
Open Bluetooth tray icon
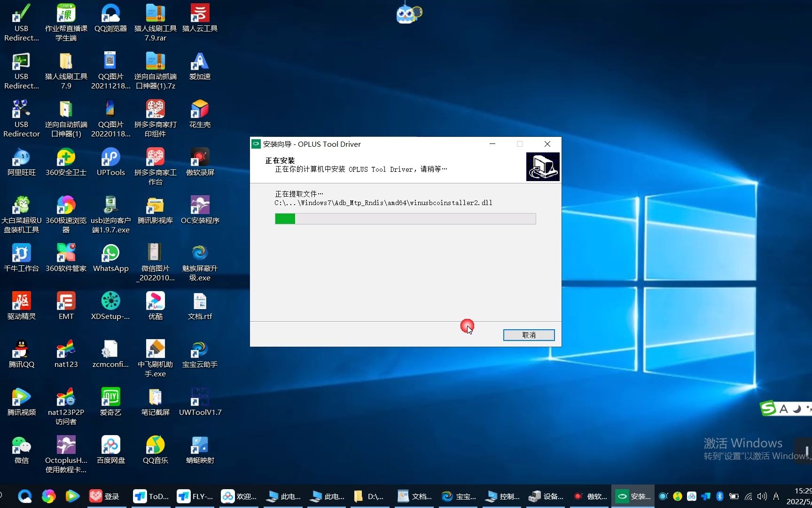tap(719, 496)
